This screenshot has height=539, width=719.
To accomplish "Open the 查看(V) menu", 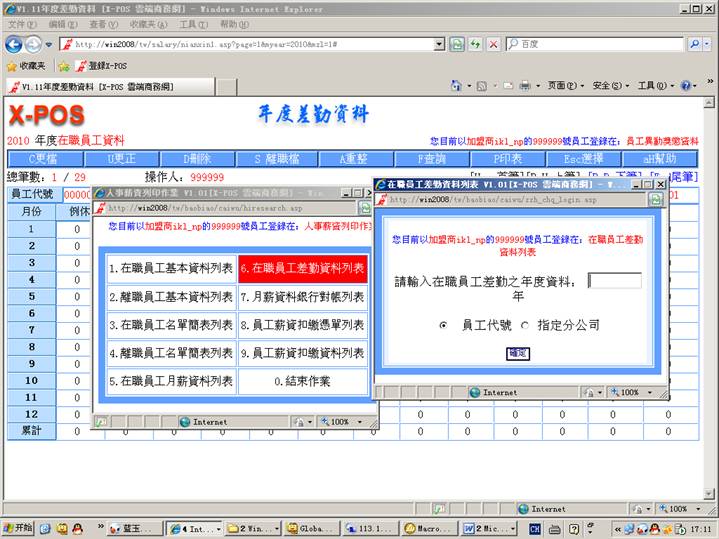I will (103, 23).
